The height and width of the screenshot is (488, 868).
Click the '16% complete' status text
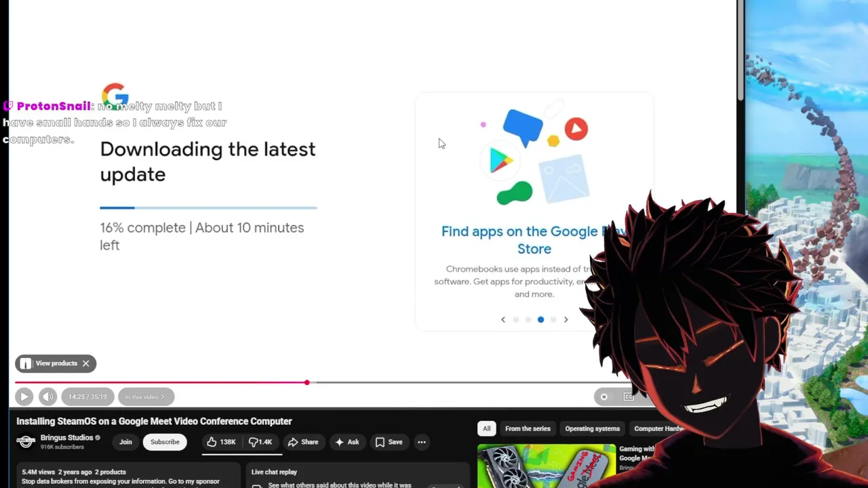click(x=142, y=228)
